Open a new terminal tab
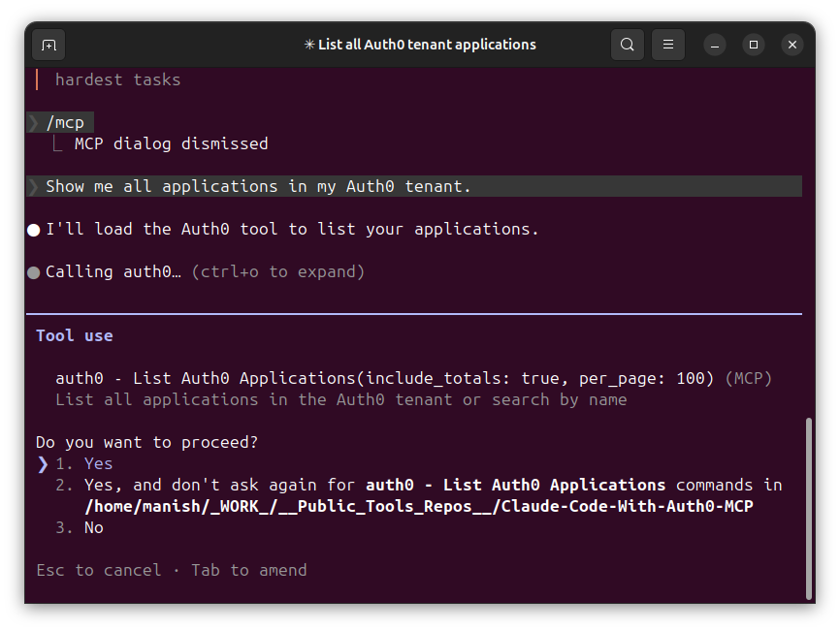This screenshot has height=631, width=840. tap(48, 45)
